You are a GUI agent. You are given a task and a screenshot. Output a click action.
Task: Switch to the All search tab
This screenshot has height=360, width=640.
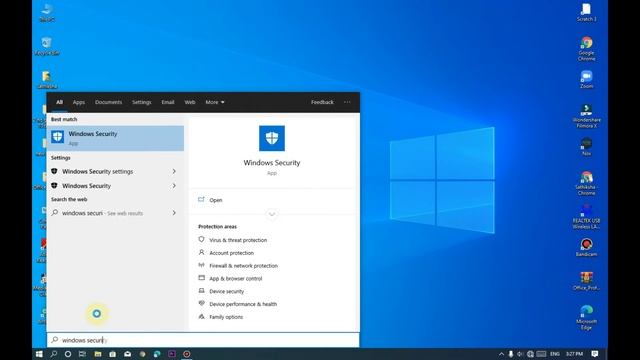point(60,102)
